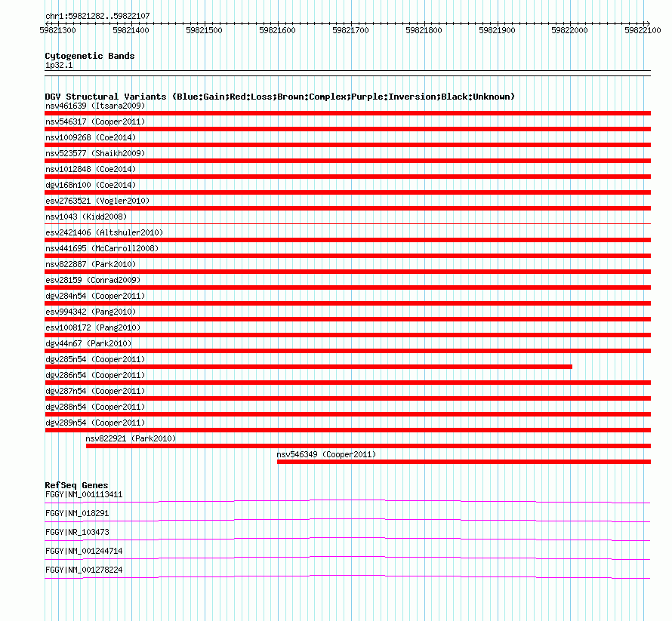Open the FGGY|NM_001113411 gene label

[84, 495]
